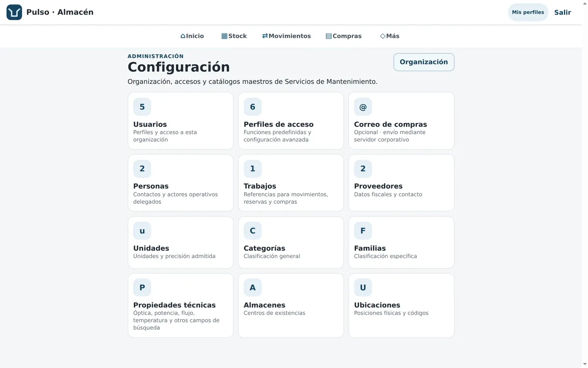Click the Pulso Almacén logo icon

click(15, 12)
